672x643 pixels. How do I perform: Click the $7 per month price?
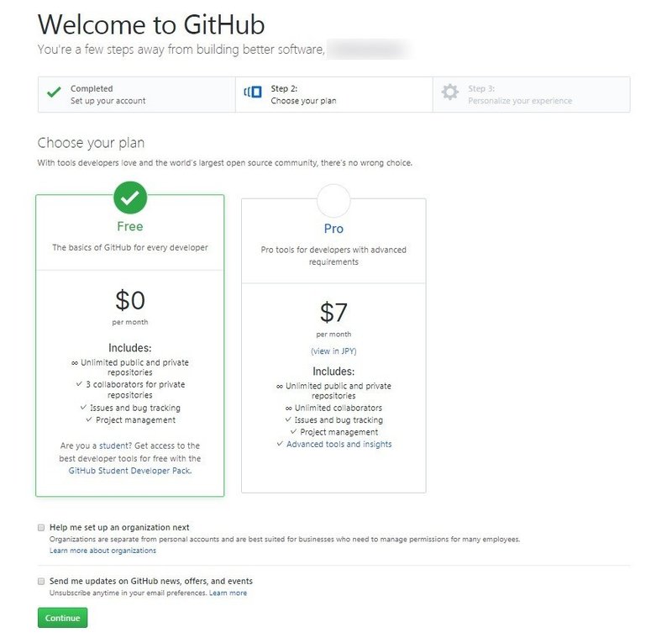333,313
